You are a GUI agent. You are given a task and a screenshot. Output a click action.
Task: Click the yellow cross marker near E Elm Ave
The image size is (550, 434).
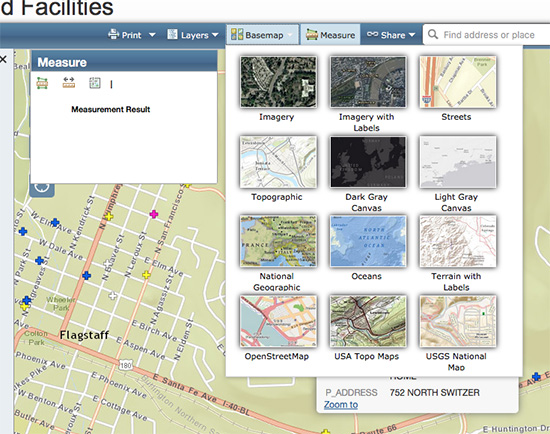tap(146, 275)
